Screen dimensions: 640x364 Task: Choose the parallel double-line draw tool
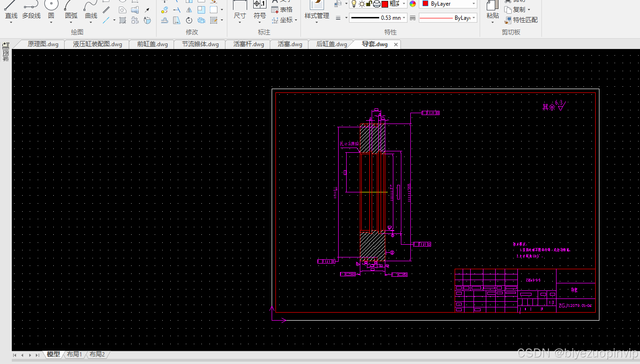click(106, 10)
